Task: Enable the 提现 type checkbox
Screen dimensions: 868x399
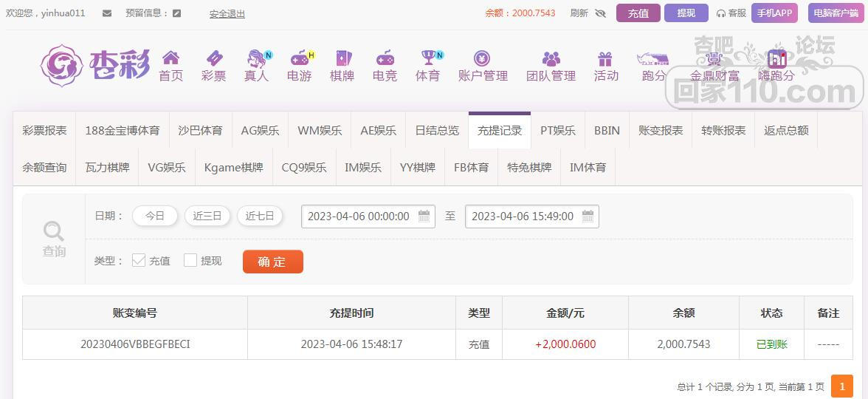Action: 190,260
